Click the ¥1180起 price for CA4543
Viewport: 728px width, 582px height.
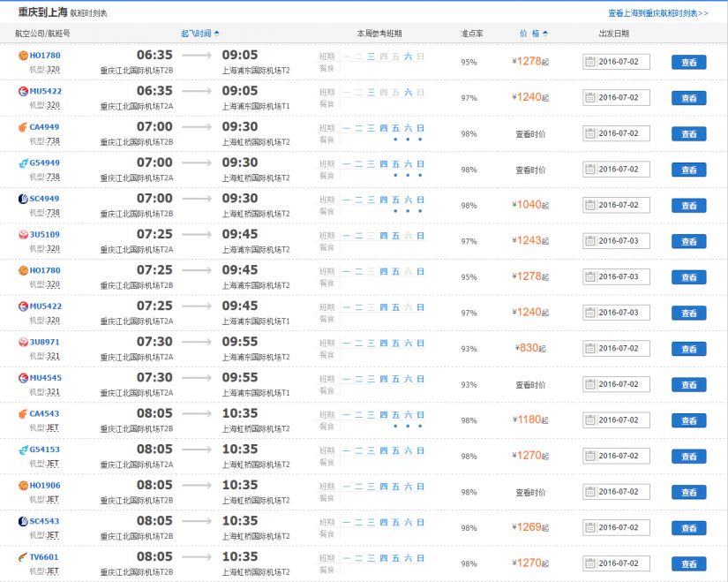pyautogui.click(x=530, y=419)
